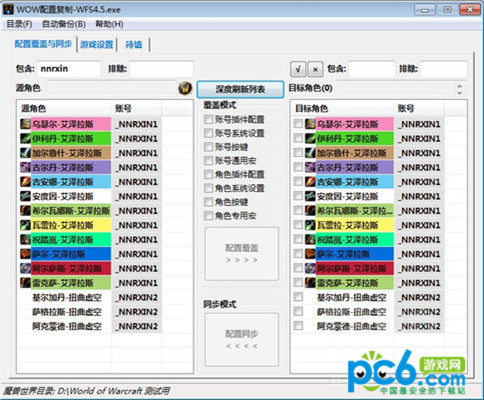Click the class icon beside 祝踏岚-艾泽拉斯 in source list
The width and height of the screenshot is (484, 400).
[25, 240]
